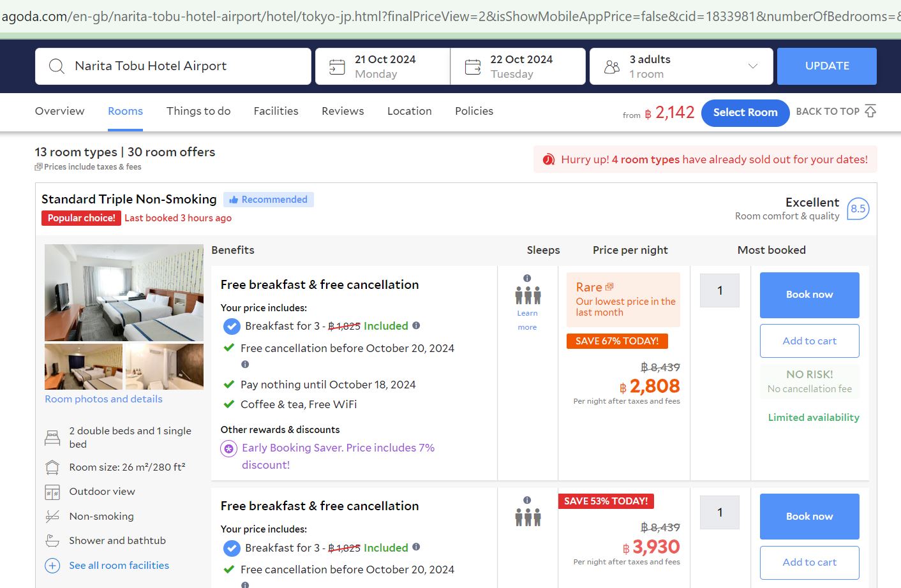Click info icon under first free cancellation line
Image resolution: width=901 pixels, height=588 pixels.
(245, 365)
